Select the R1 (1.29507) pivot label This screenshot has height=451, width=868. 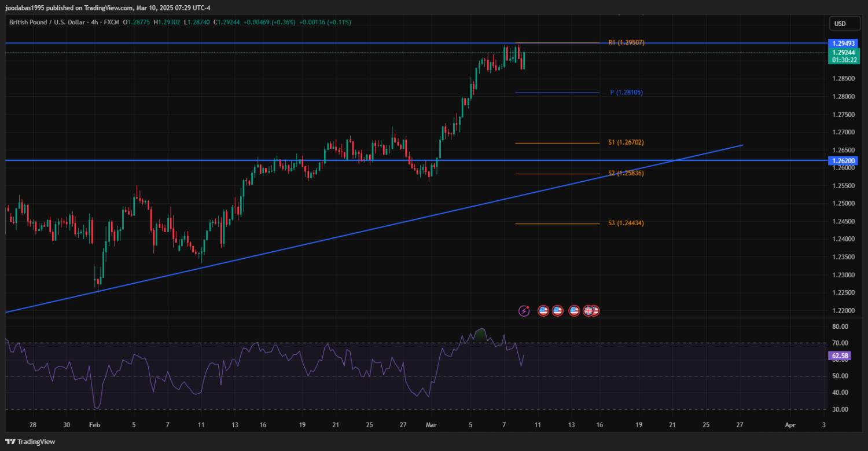coord(626,43)
